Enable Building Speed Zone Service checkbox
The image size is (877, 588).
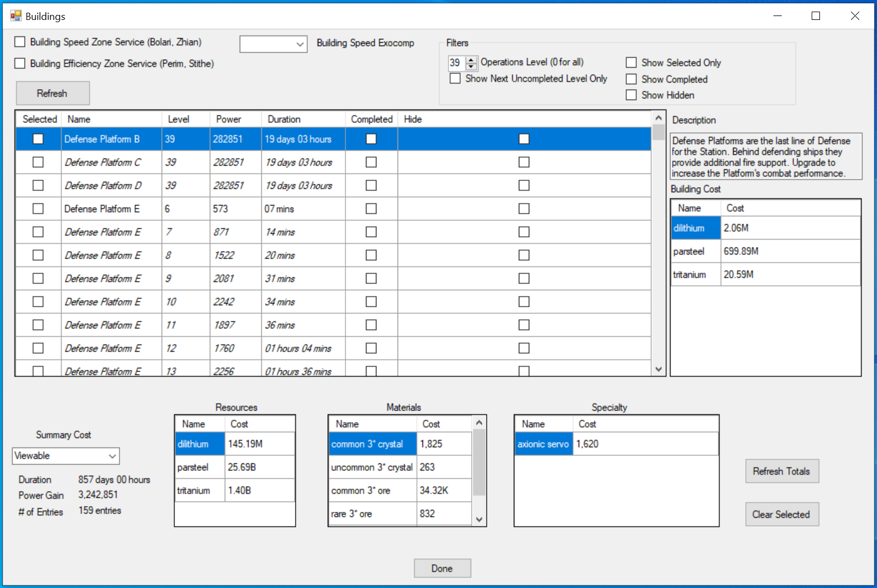pos(20,42)
